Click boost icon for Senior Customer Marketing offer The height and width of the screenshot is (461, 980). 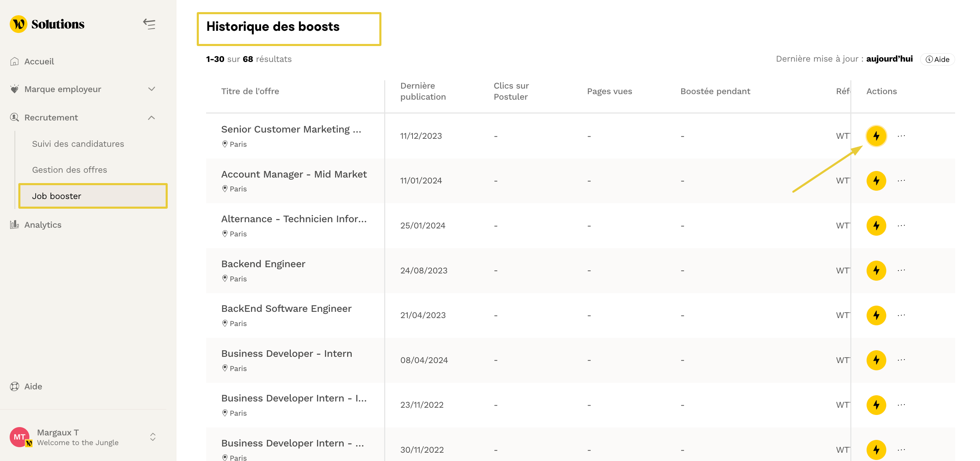tap(876, 136)
